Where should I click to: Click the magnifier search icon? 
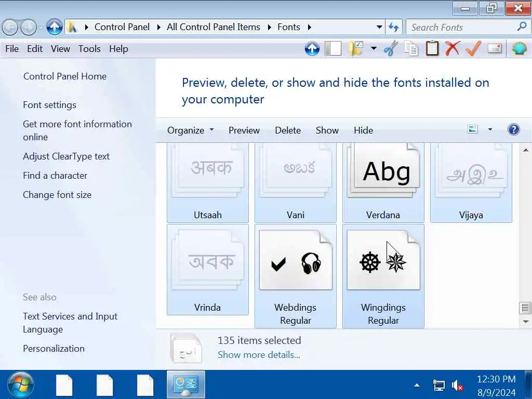tap(522, 26)
